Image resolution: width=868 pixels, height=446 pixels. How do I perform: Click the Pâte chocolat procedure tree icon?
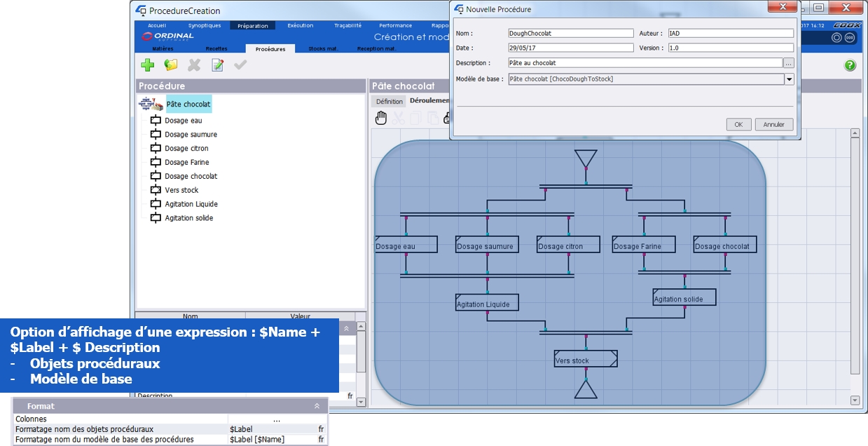click(151, 104)
